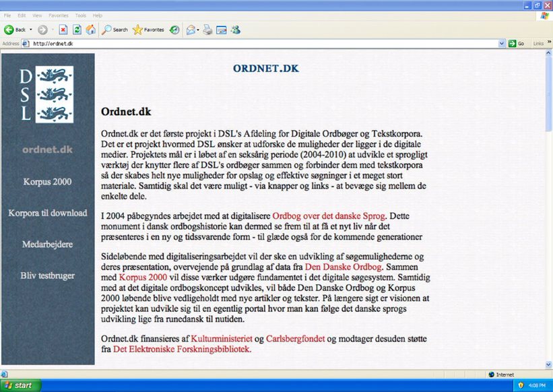
Task: Go back with the Back button
Action: tap(14, 30)
